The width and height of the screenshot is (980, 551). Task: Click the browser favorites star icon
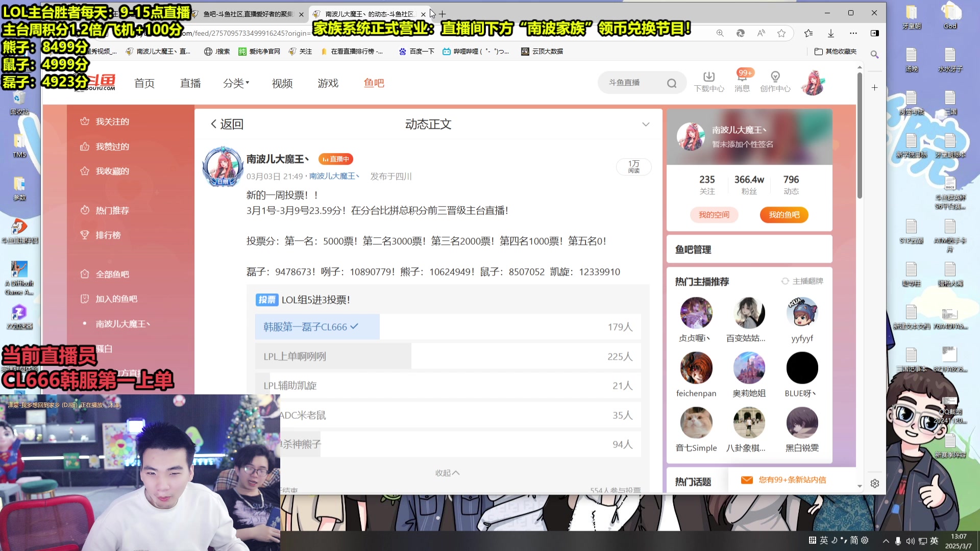tap(781, 33)
